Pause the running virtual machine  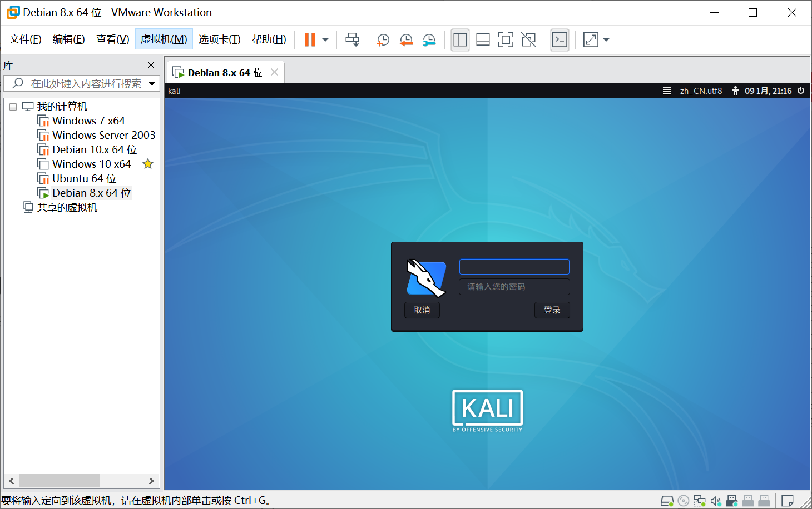(310, 39)
